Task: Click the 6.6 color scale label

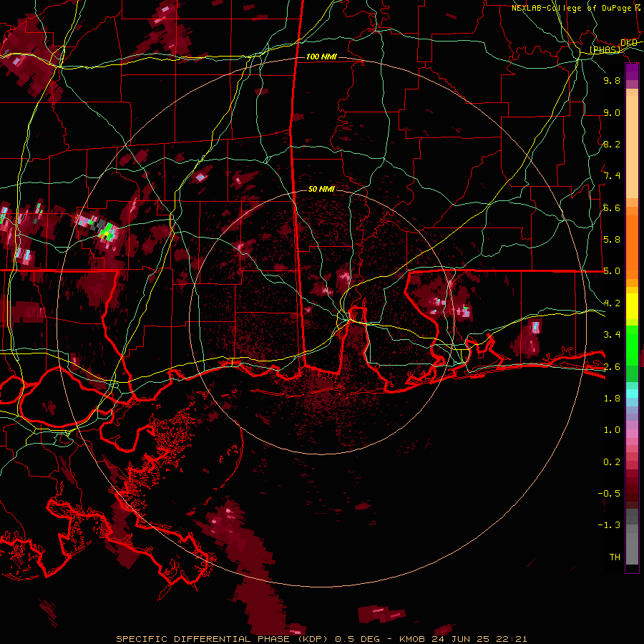Action: [x=612, y=208]
